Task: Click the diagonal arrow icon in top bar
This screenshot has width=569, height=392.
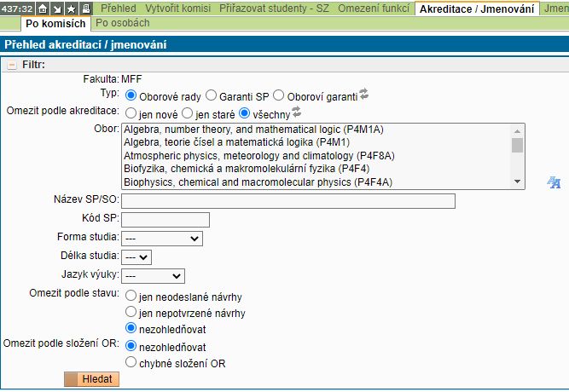Action: point(57,9)
